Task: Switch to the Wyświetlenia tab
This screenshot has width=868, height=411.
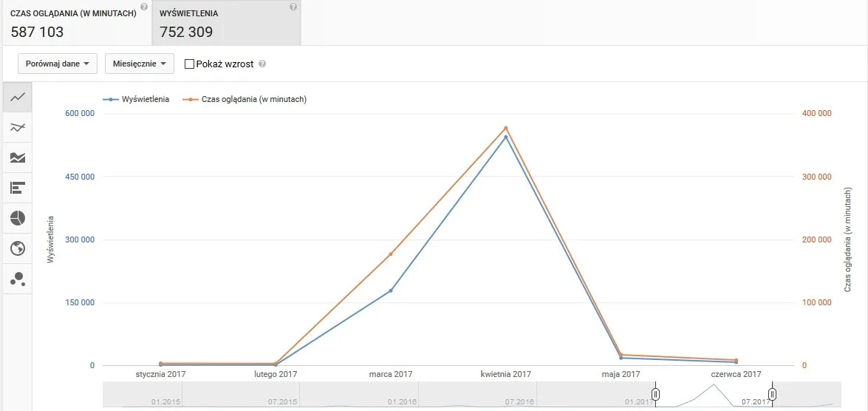Action: point(226,23)
